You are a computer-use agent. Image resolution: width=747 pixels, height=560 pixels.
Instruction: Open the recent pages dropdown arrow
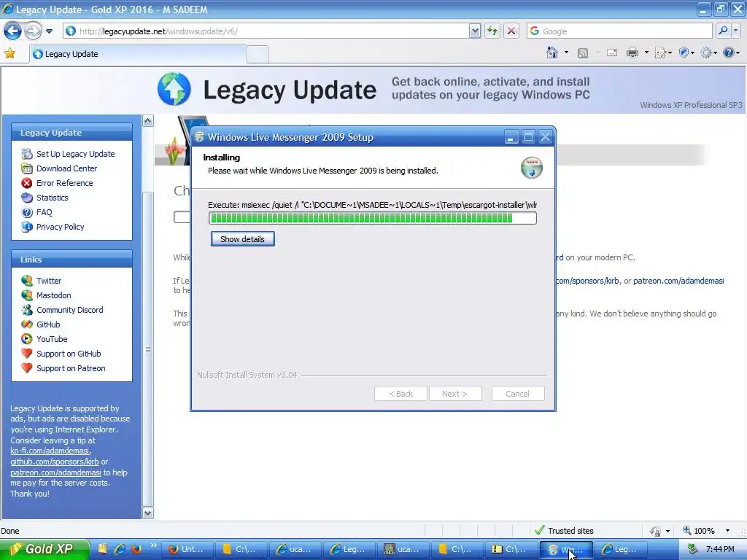(x=49, y=31)
